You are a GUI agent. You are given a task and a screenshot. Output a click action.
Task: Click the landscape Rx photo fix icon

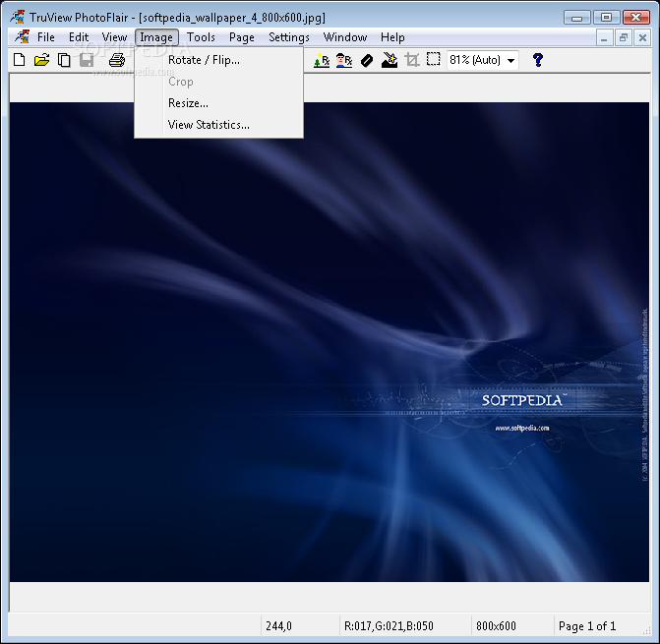tap(322, 60)
